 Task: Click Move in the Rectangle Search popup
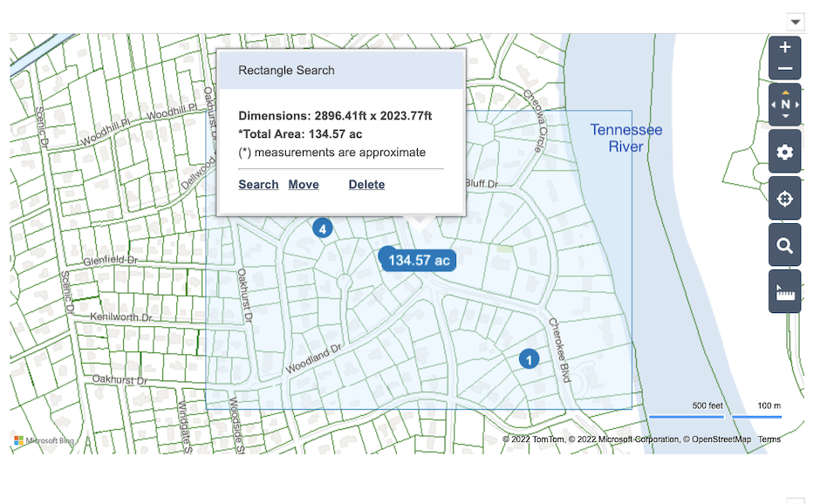(304, 185)
